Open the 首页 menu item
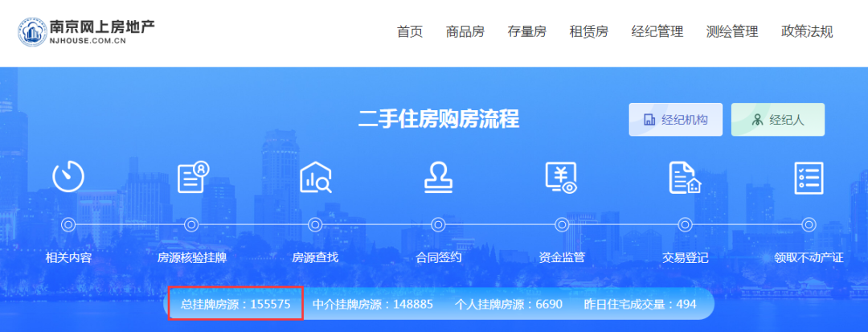The height and width of the screenshot is (332, 868). pos(410,31)
